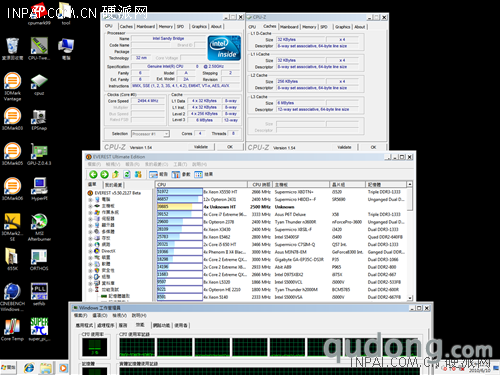This screenshot has width=500, height=375.
Task: Open the Windows Start button
Action: pyautogui.click(x=8, y=367)
